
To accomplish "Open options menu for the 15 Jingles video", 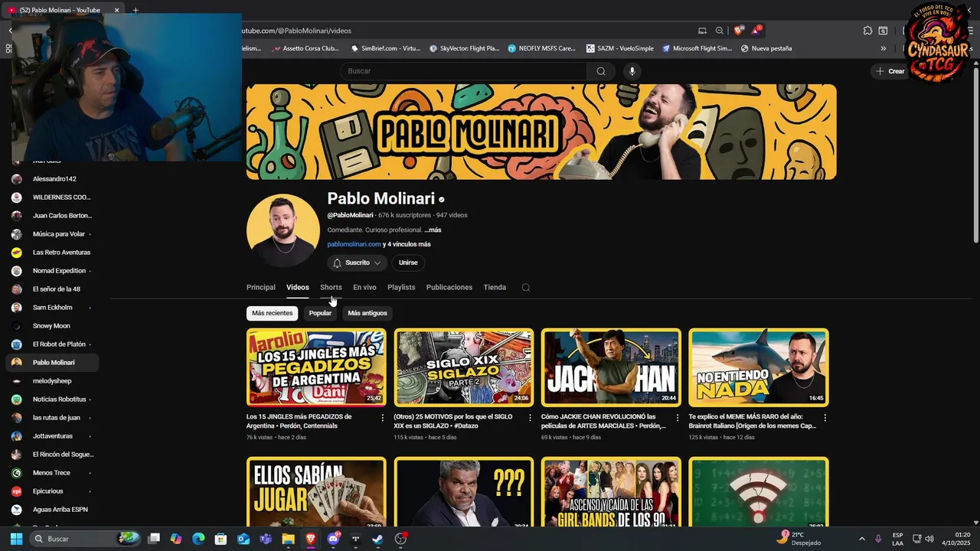I will coord(383,418).
